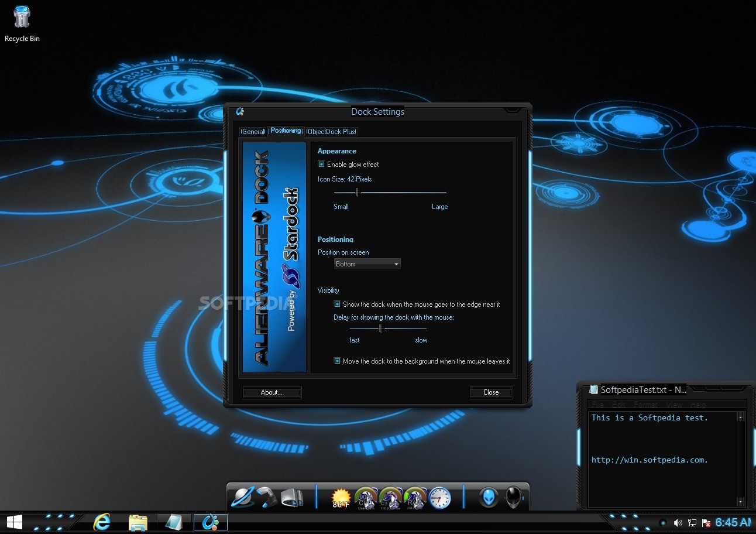The height and width of the screenshot is (534, 756).
Task: Switch to the General tab
Action: tap(253, 132)
